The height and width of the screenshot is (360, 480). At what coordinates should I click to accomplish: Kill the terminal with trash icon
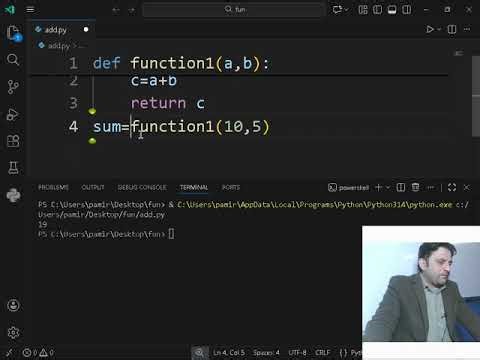pos(415,187)
